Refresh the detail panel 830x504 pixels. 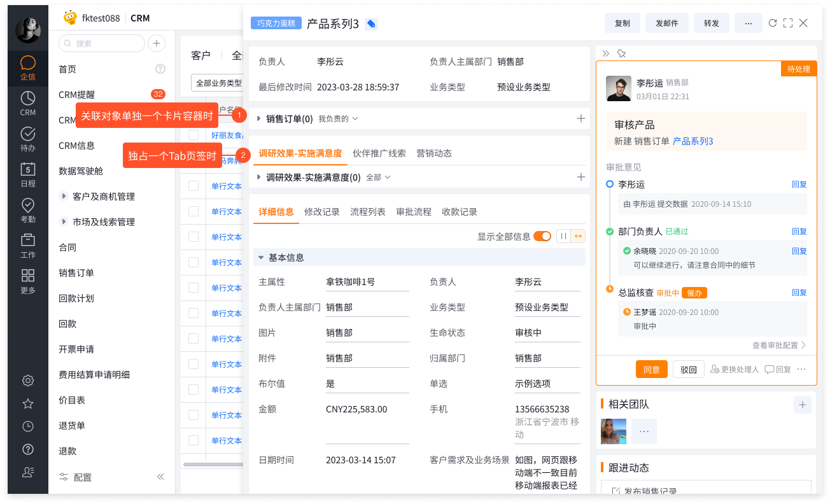773,23
